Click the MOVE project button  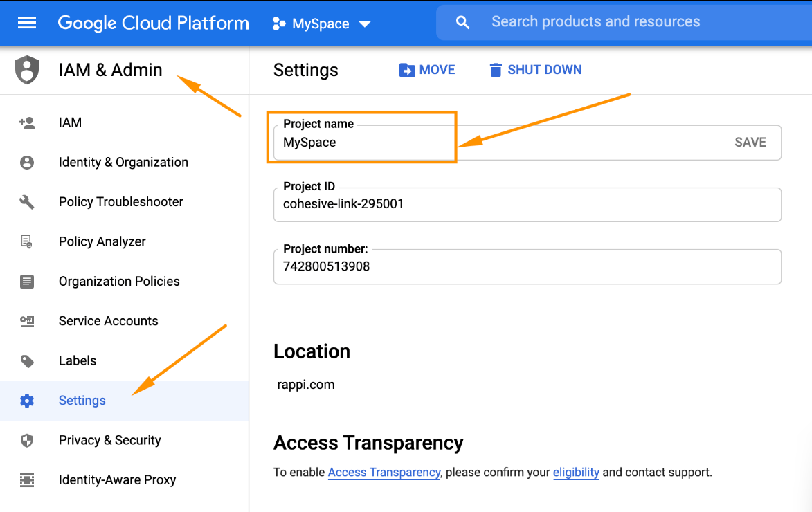pos(427,70)
